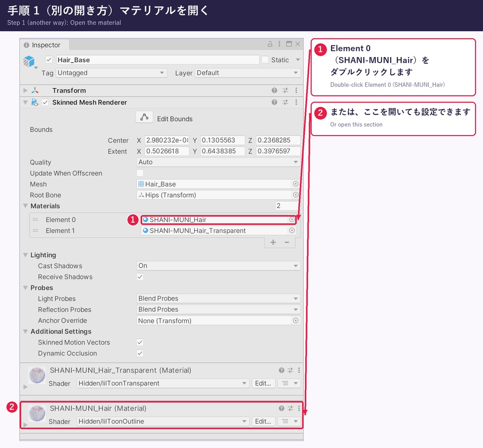Click the Inspector lock icon
The image size is (483, 448).
[x=270, y=44]
